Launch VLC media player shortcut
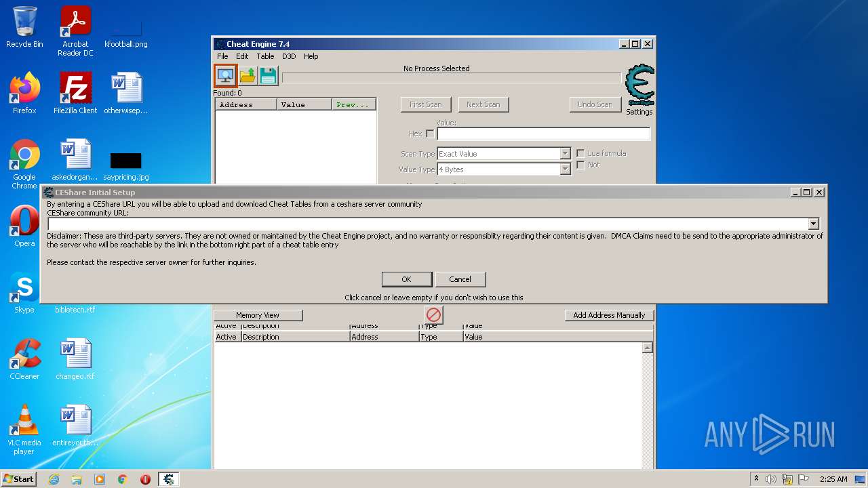Viewport: 868px width, 488px height. [x=24, y=430]
